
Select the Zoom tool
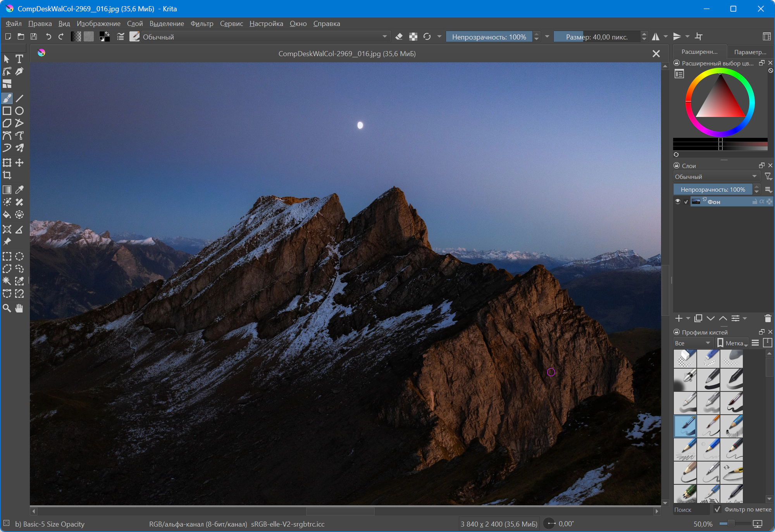coord(7,308)
